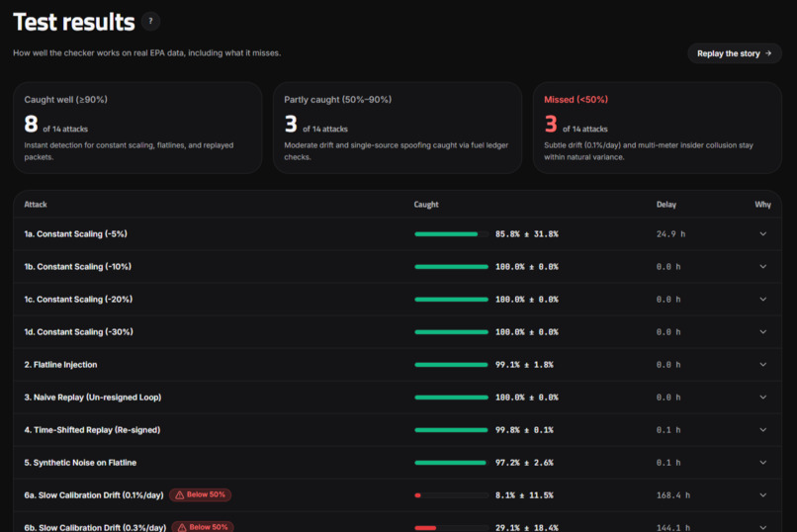Viewport: 797px width, 532px height.
Task: Click the Test results page heading
Action: click(74, 22)
